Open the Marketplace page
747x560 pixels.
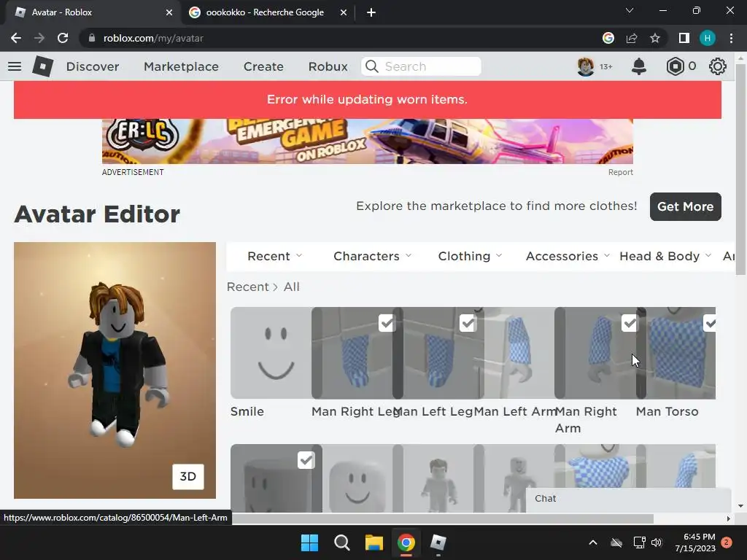[x=181, y=66]
